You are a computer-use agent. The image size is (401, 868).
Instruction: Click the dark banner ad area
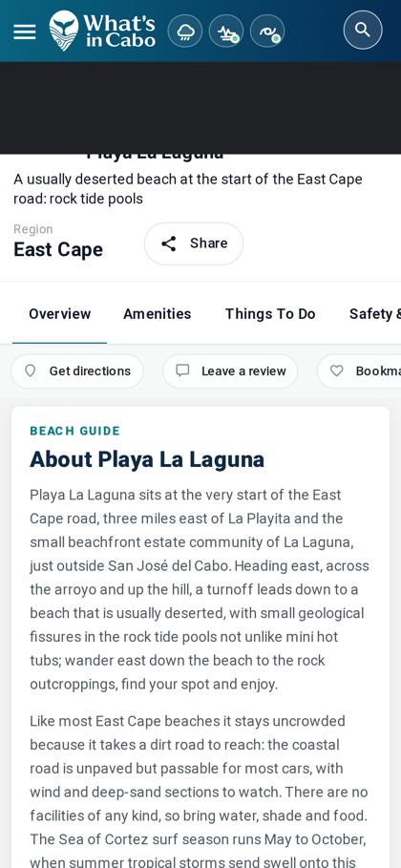click(x=200, y=108)
